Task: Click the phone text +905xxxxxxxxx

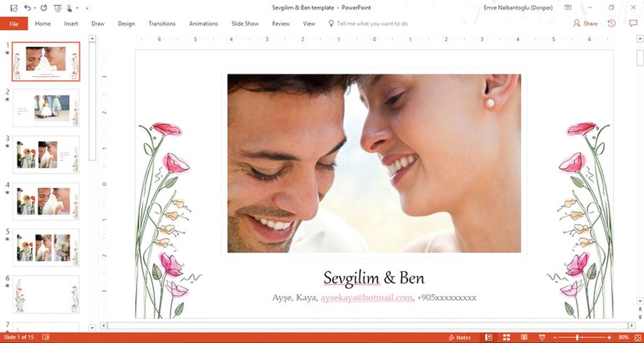Action: tap(447, 297)
